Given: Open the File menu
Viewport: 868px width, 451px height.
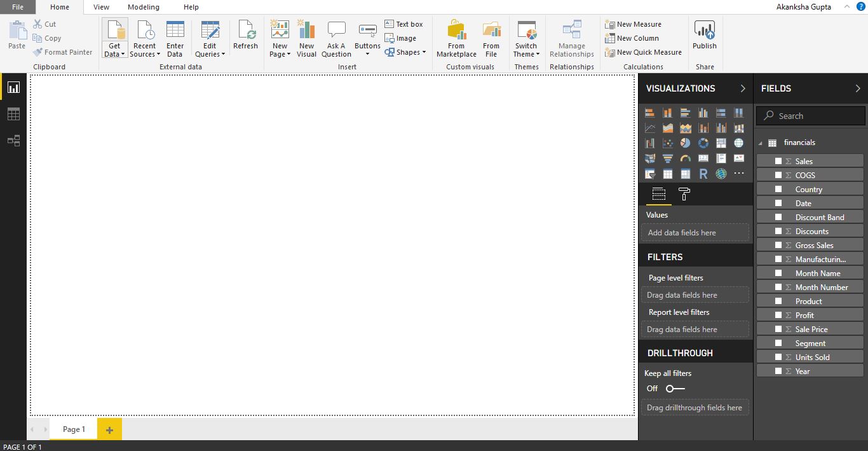Looking at the screenshot, I should click(17, 7).
